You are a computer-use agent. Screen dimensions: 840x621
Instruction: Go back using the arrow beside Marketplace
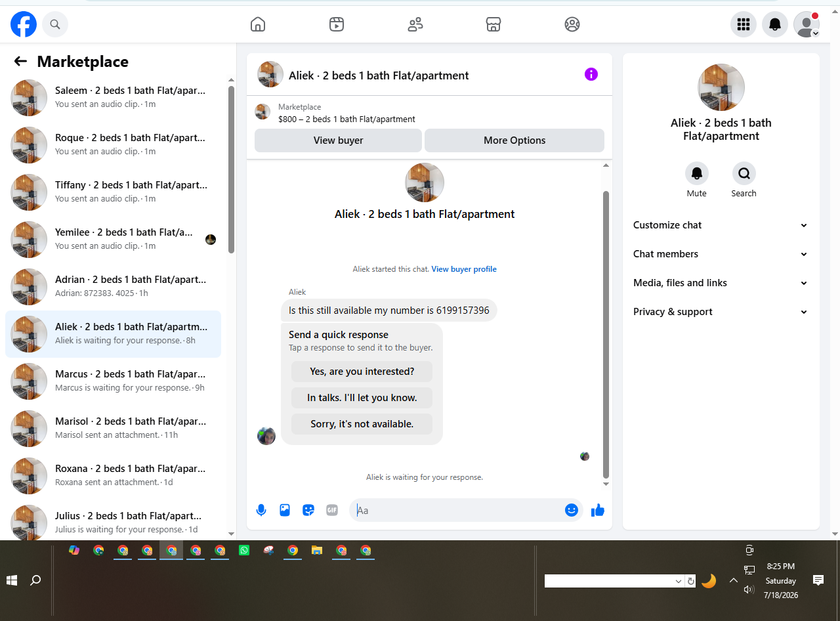pos(20,61)
